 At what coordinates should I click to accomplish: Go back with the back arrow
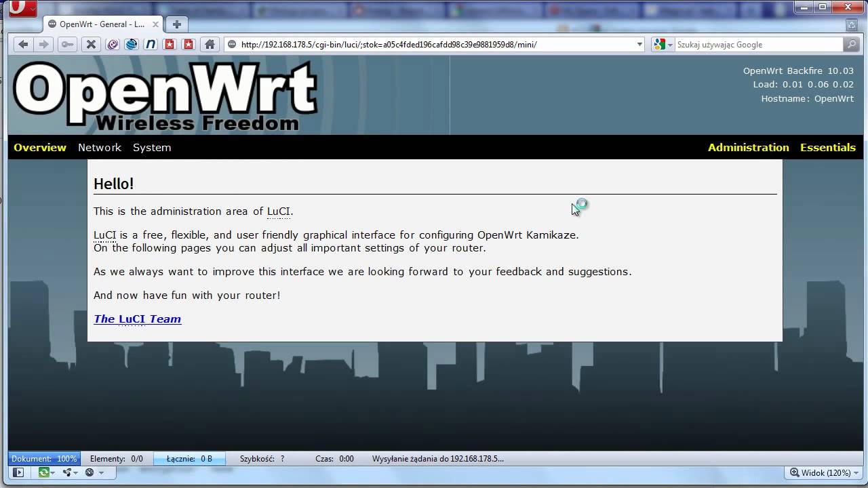tap(23, 44)
